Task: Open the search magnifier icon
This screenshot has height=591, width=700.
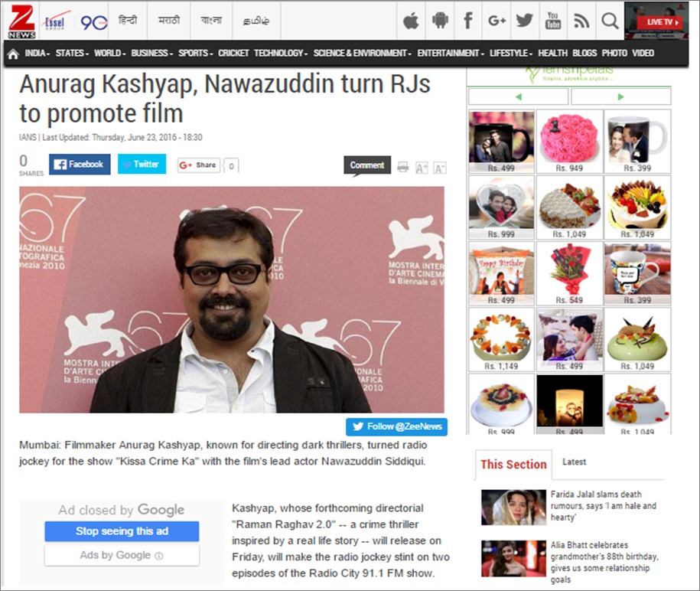Action: click(x=610, y=21)
